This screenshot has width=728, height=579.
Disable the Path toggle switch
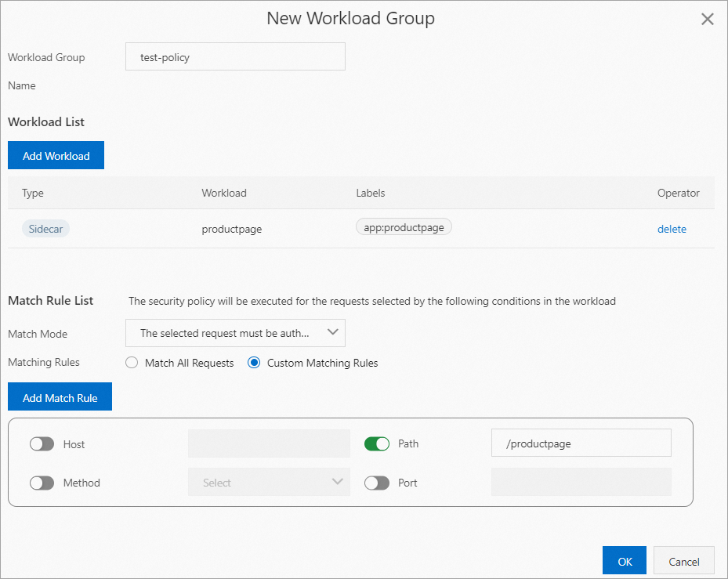pos(377,443)
